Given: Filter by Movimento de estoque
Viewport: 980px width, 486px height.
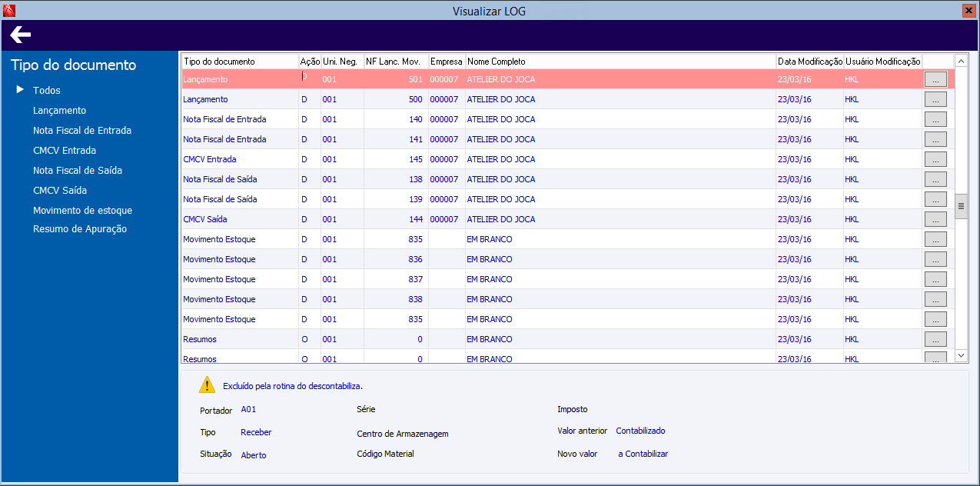Looking at the screenshot, I should point(82,211).
